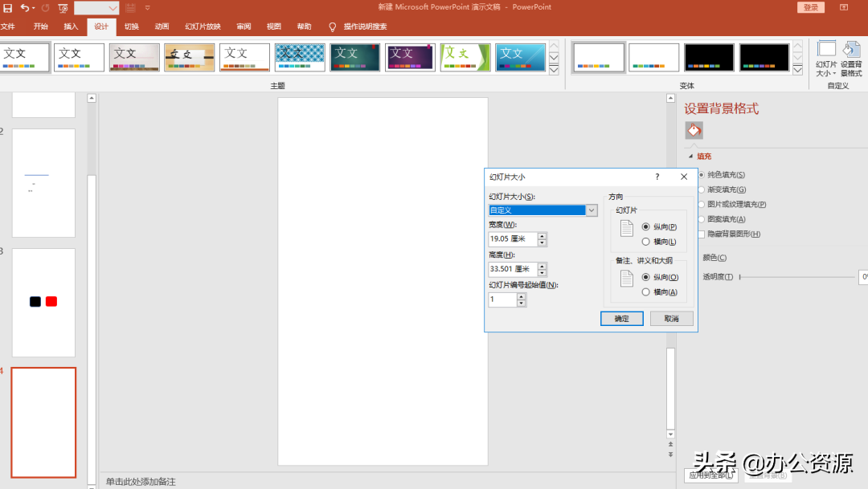Adjust the 透明度 transparency slider
This screenshot has width=868, height=489.
point(797,277)
